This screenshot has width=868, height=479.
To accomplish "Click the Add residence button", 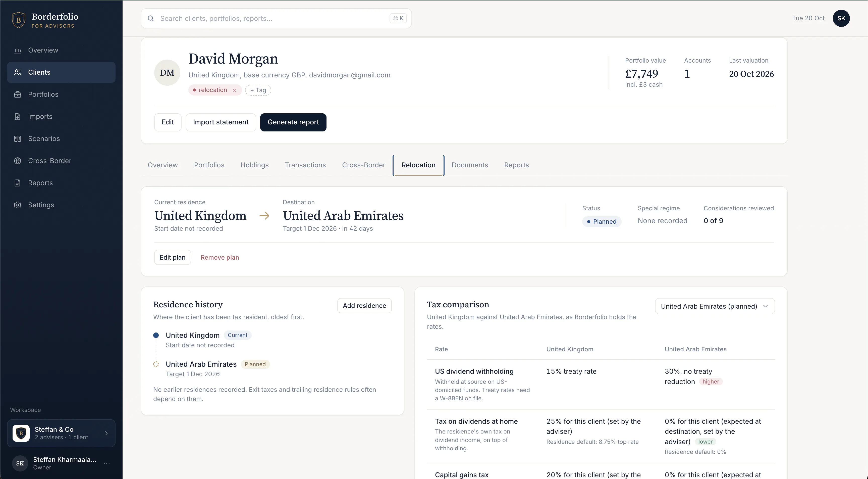I will pos(364,305).
